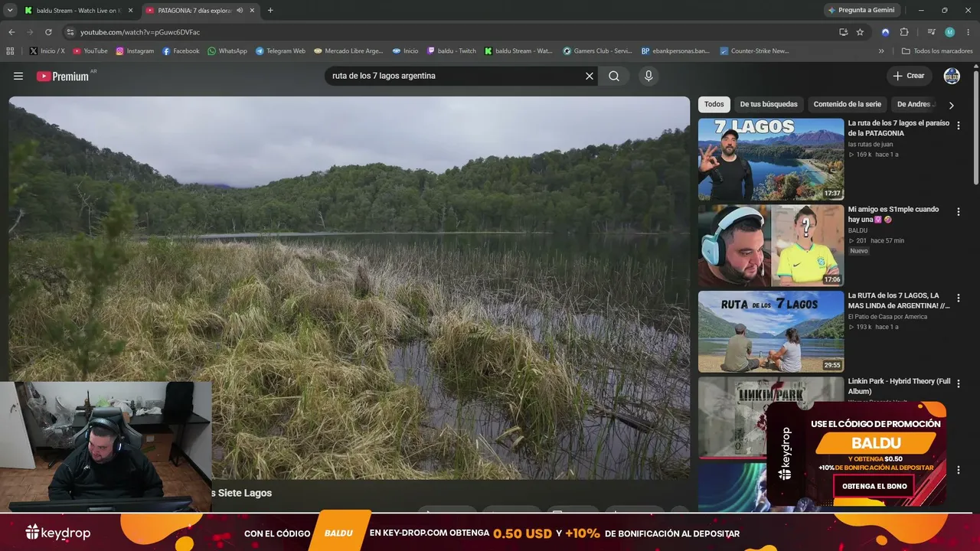This screenshot has width=980, height=551.
Task: Open the apps grid in the bookmarks bar
Action: (10, 51)
